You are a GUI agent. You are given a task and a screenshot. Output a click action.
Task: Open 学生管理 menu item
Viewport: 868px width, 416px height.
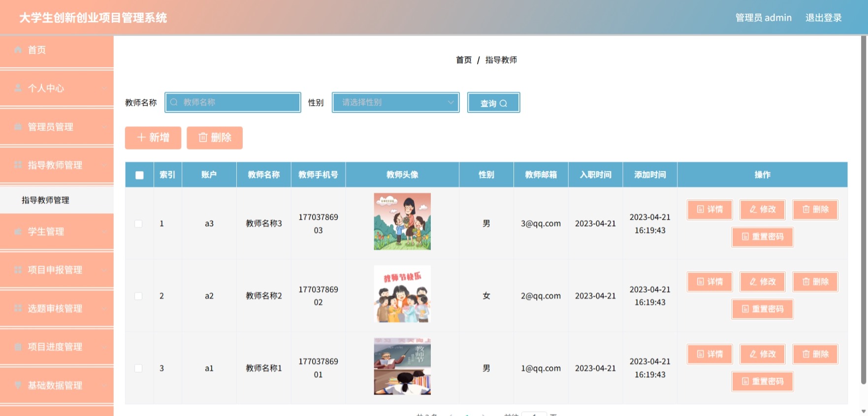tap(57, 232)
